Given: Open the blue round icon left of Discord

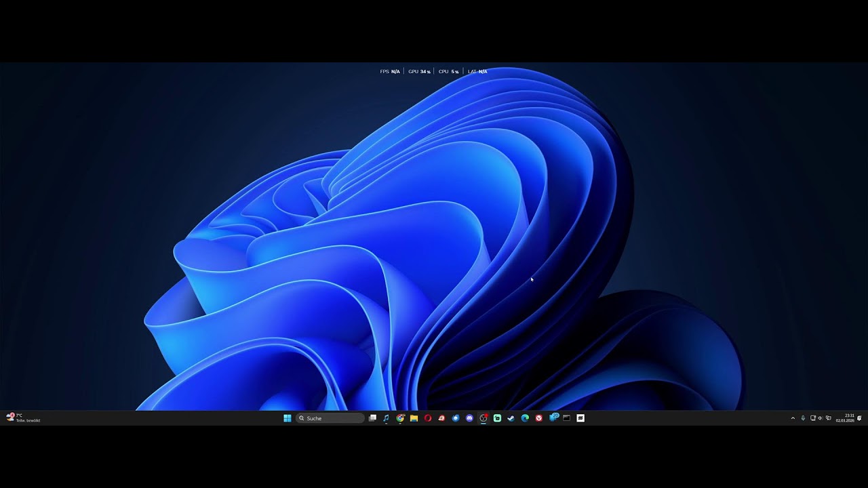Looking at the screenshot, I should [x=456, y=418].
